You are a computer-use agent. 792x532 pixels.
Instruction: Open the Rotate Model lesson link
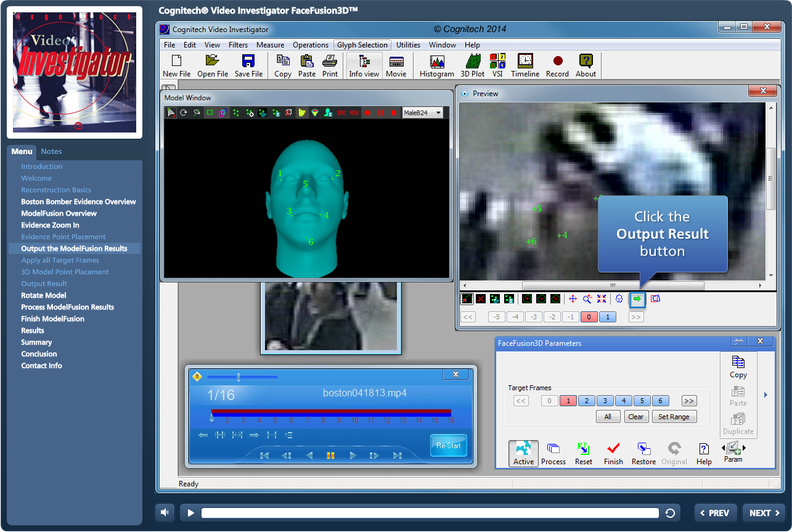click(44, 295)
